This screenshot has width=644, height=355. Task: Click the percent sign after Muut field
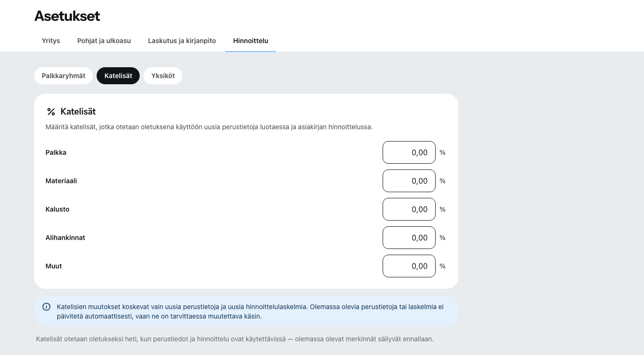443,266
